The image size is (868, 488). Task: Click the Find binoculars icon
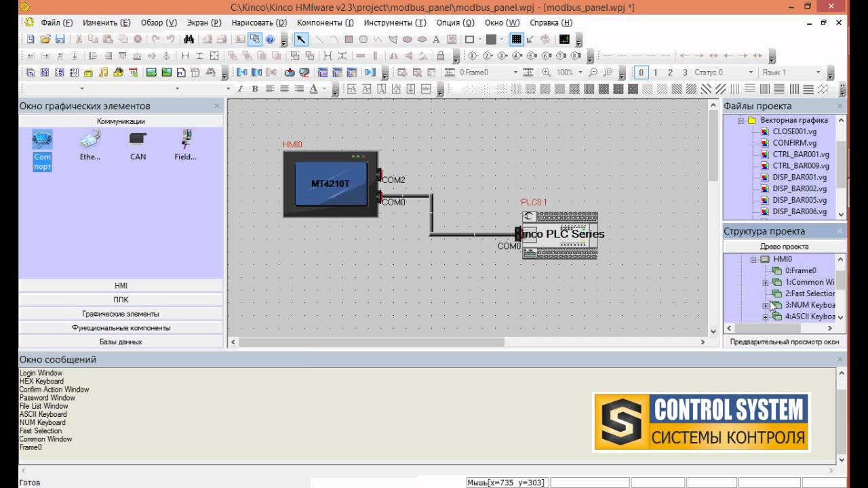point(189,39)
